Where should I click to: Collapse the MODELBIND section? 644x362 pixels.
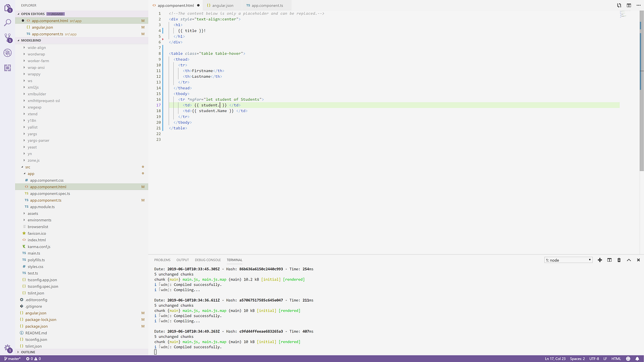(32, 40)
